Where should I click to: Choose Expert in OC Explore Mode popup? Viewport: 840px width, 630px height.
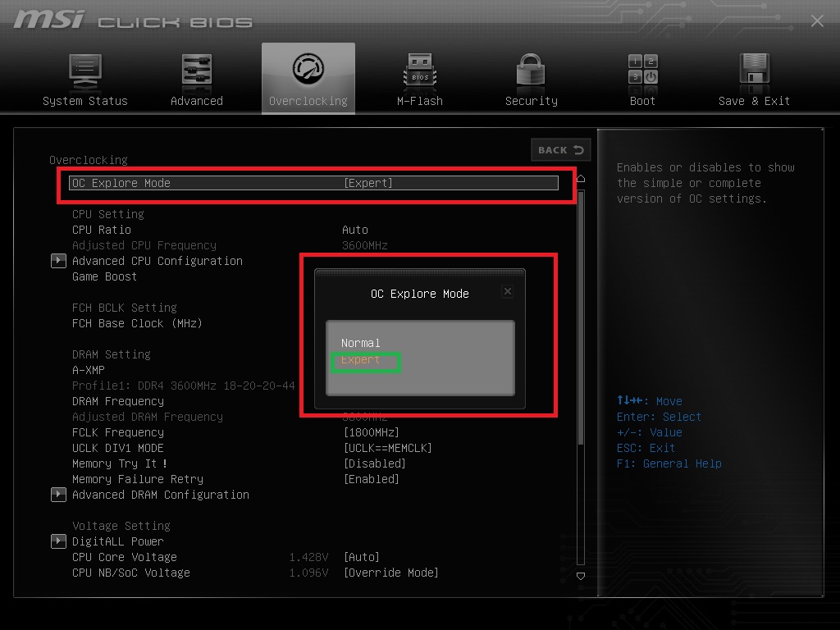[361, 359]
